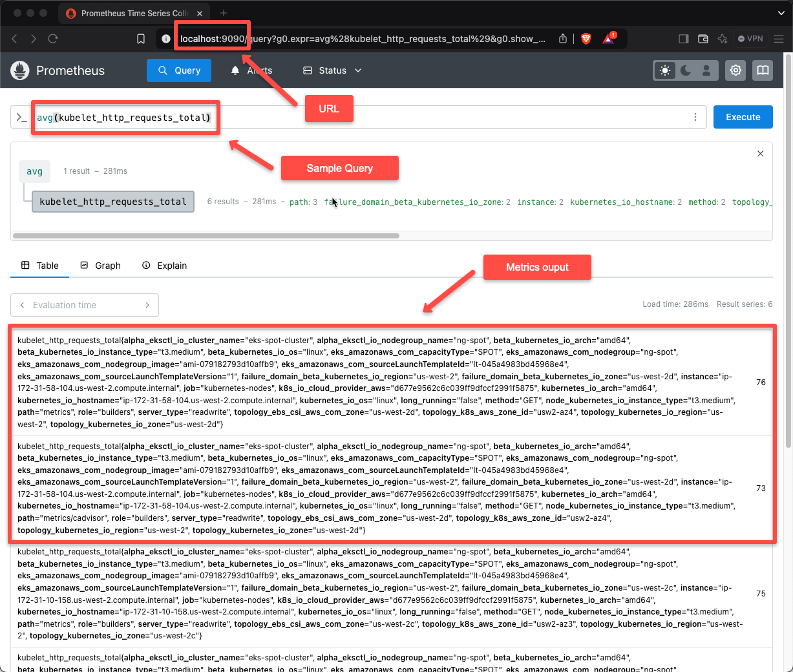The height and width of the screenshot is (672, 793).
Task: Click the page vertical scrollbar
Action: (x=788, y=251)
